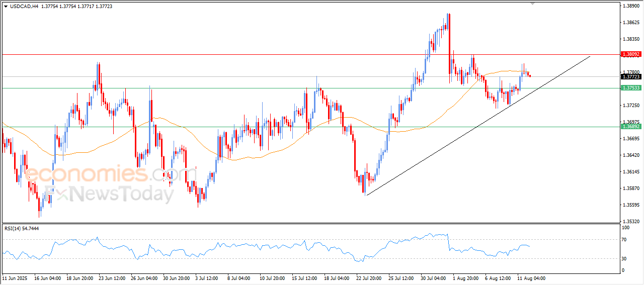Click the 1.38625 price axis label
This screenshot has width=644, height=285.
click(x=631, y=23)
